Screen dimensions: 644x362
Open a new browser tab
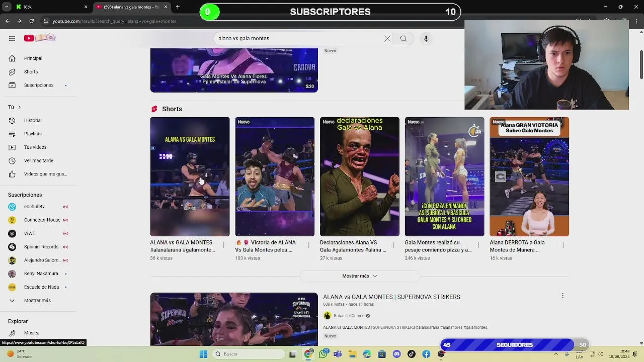coord(178,7)
